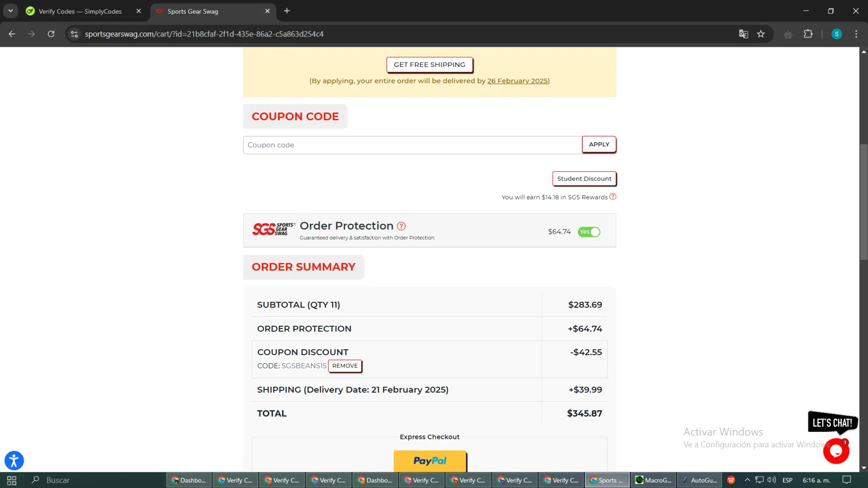The width and height of the screenshot is (868, 488).
Task: Open volume speaker tray icon
Action: (x=771, y=480)
